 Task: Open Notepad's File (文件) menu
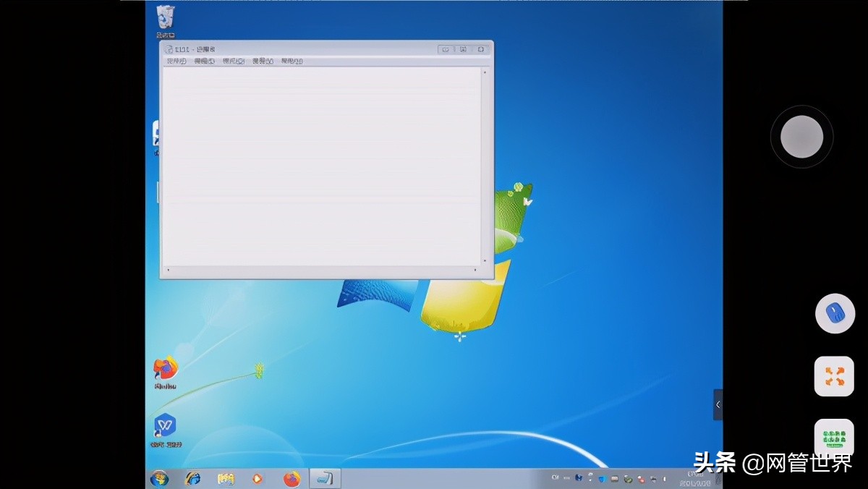176,61
